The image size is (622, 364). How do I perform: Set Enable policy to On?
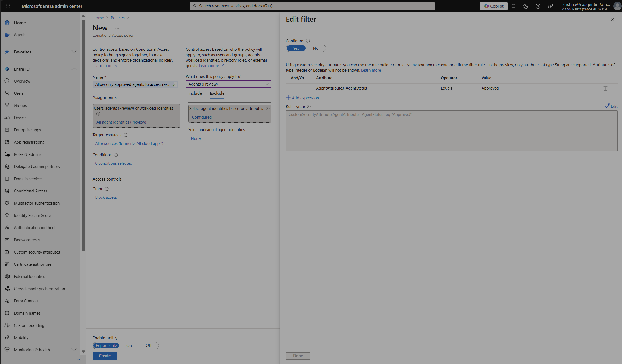pyautogui.click(x=129, y=346)
